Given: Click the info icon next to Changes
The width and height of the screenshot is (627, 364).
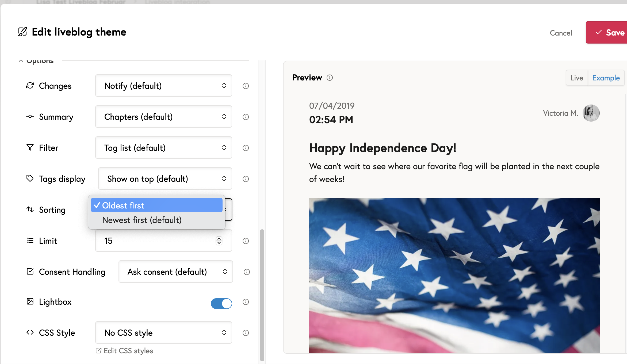Looking at the screenshot, I should [x=246, y=86].
